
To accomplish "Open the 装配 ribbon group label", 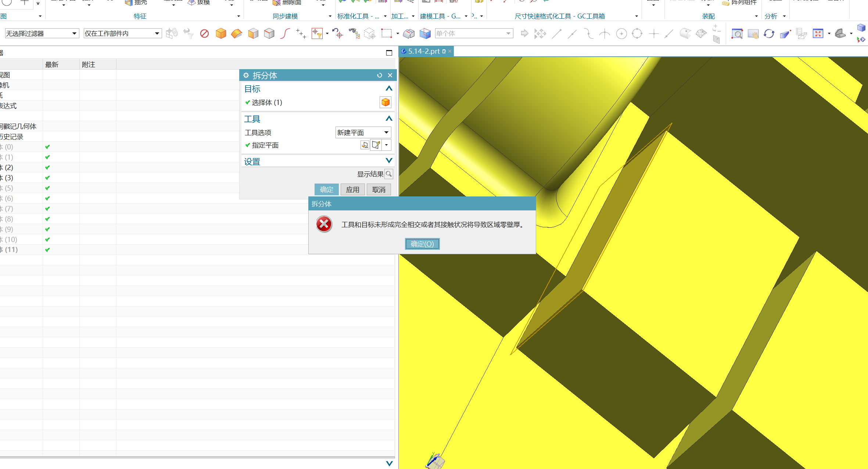I will [708, 16].
